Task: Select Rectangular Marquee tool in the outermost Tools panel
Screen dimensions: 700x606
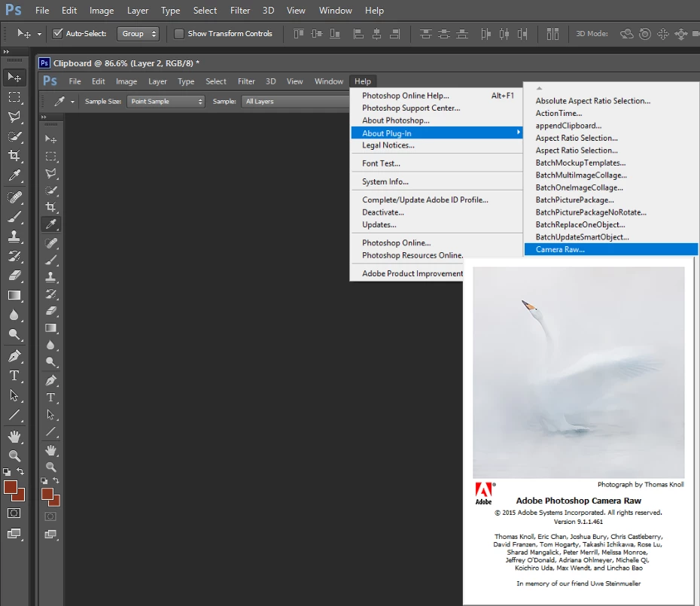Action: pyautogui.click(x=14, y=97)
